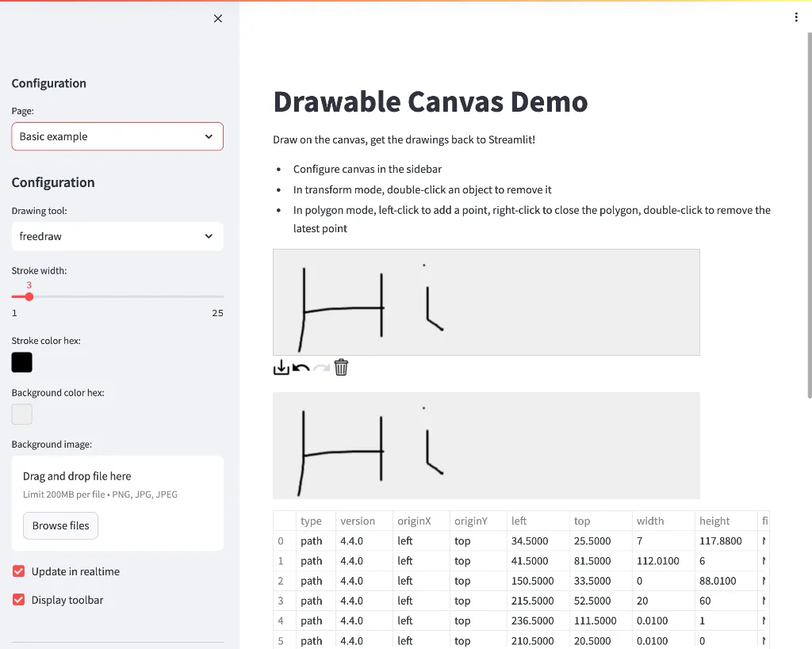
Task: Open the black stroke color swatch
Action: pyautogui.click(x=22, y=362)
